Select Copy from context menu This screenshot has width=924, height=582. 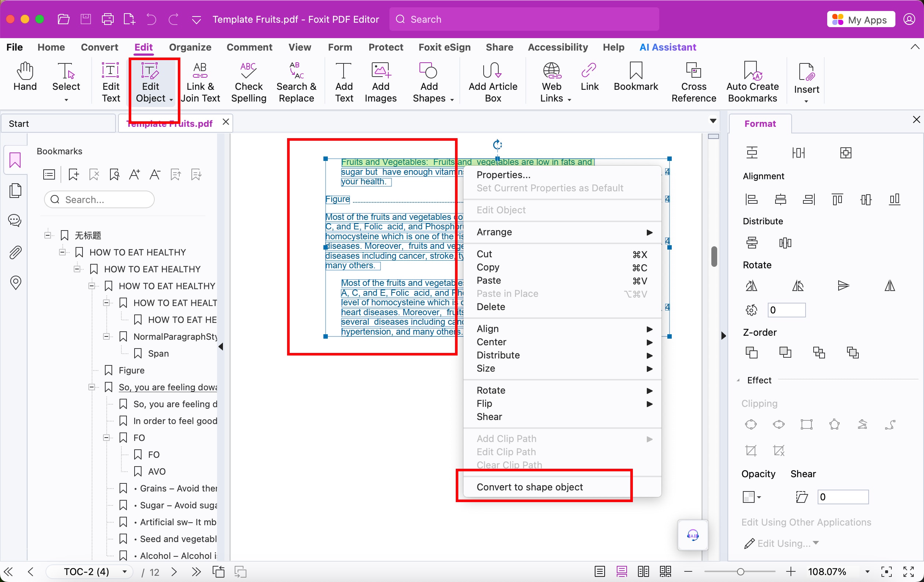562,268
